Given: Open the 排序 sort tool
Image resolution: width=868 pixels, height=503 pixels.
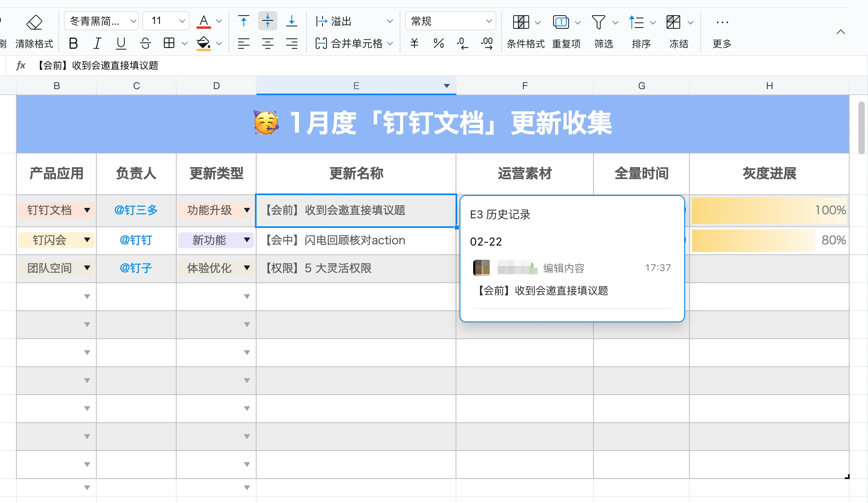Looking at the screenshot, I should click(x=636, y=22).
